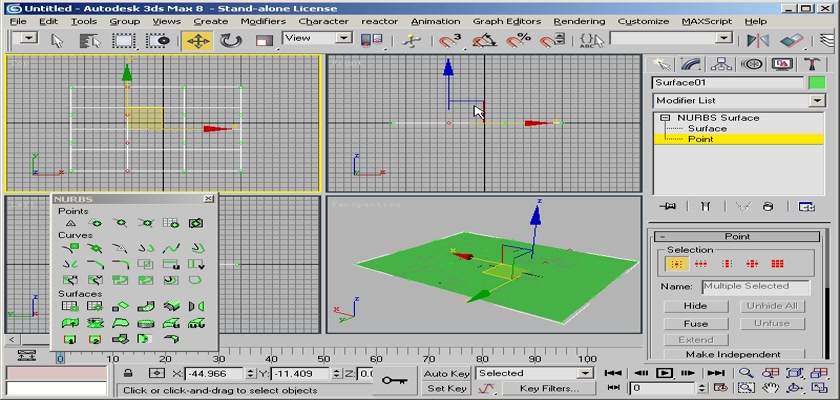
Task: Select the All Points selection mode
Action: click(777, 263)
